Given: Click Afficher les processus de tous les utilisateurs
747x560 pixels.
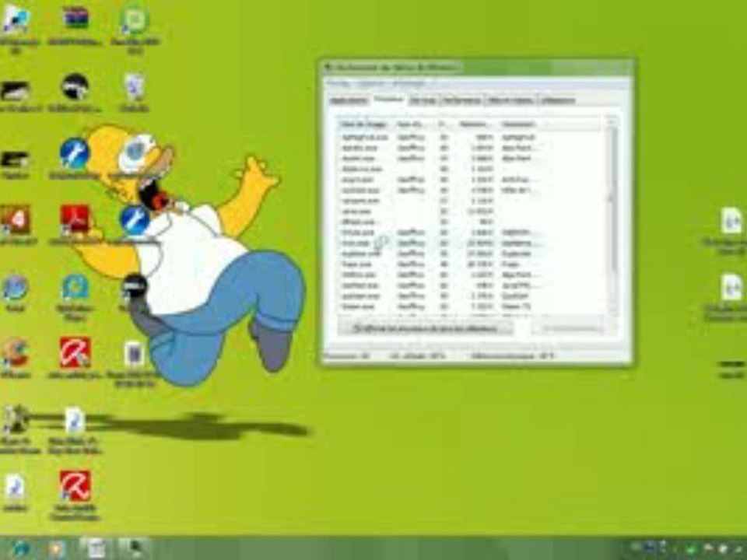Looking at the screenshot, I should click(426, 328).
